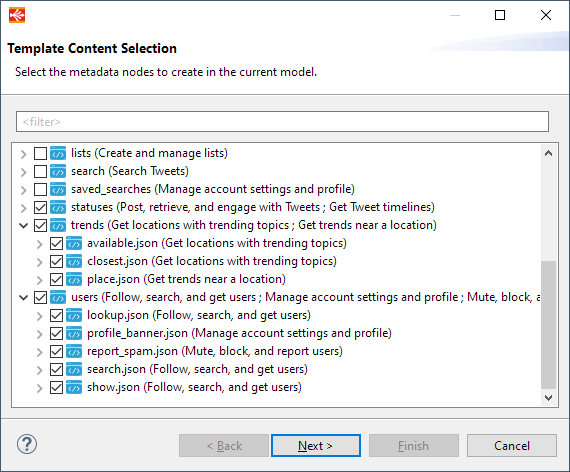Select the closest.json tree item label
Viewport: 570px width, 472px height.
(212, 261)
